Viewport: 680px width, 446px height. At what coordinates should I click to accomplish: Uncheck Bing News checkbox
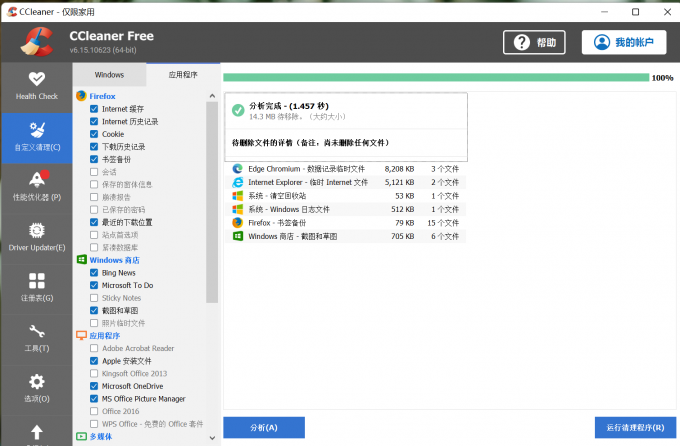coord(94,272)
